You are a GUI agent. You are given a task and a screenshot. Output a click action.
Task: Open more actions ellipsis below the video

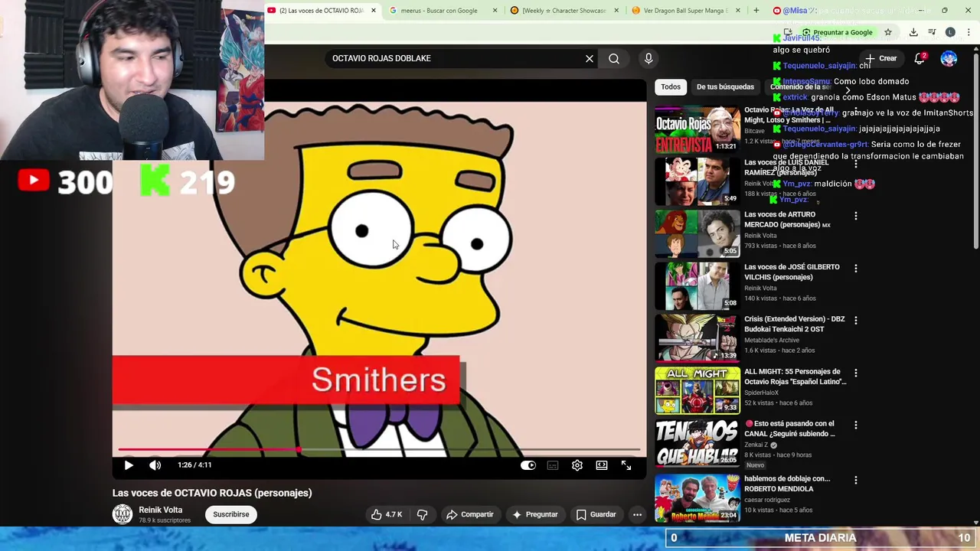click(637, 514)
